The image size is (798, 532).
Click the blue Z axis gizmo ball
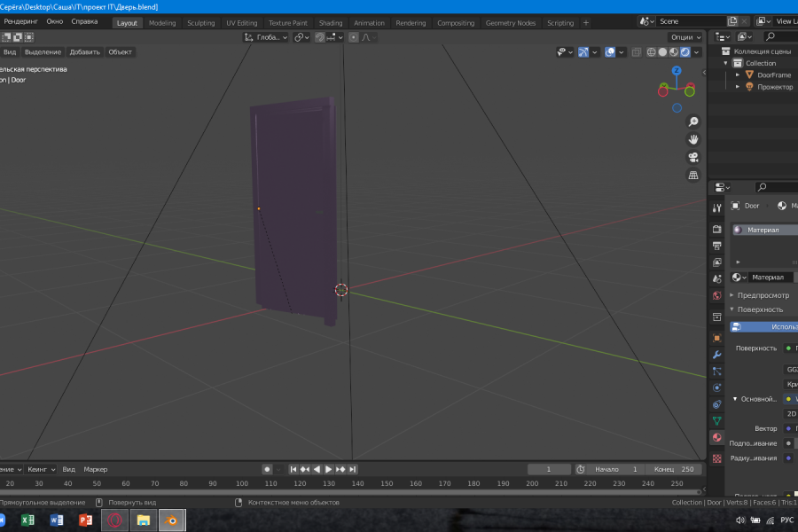(x=676, y=71)
